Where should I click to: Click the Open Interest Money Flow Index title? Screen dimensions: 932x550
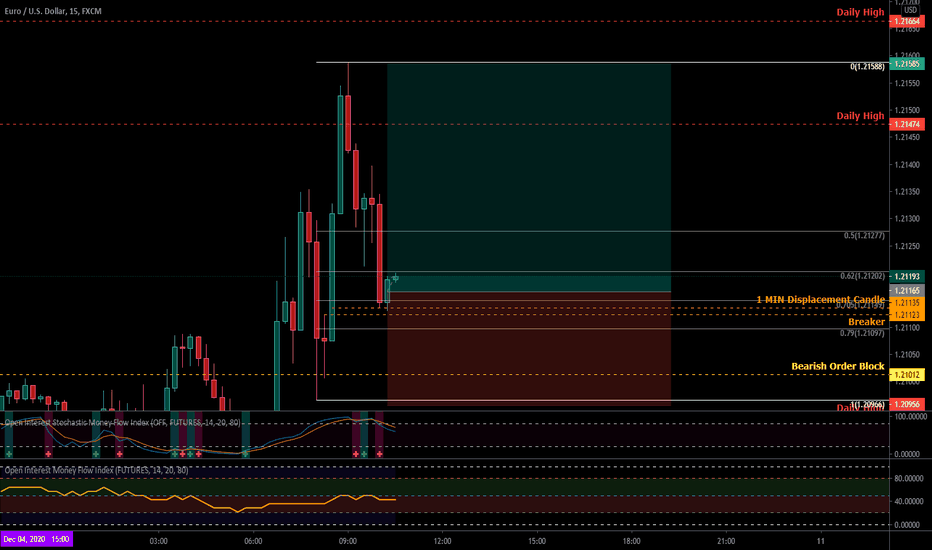click(96, 470)
